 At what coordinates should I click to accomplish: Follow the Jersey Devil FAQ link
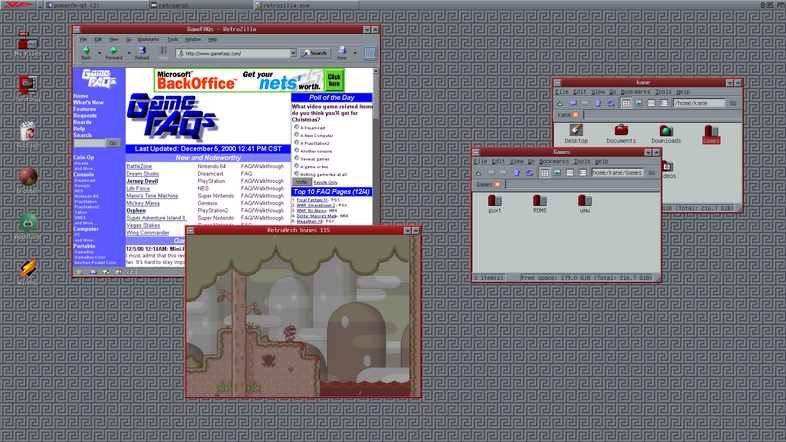click(142, 181)
